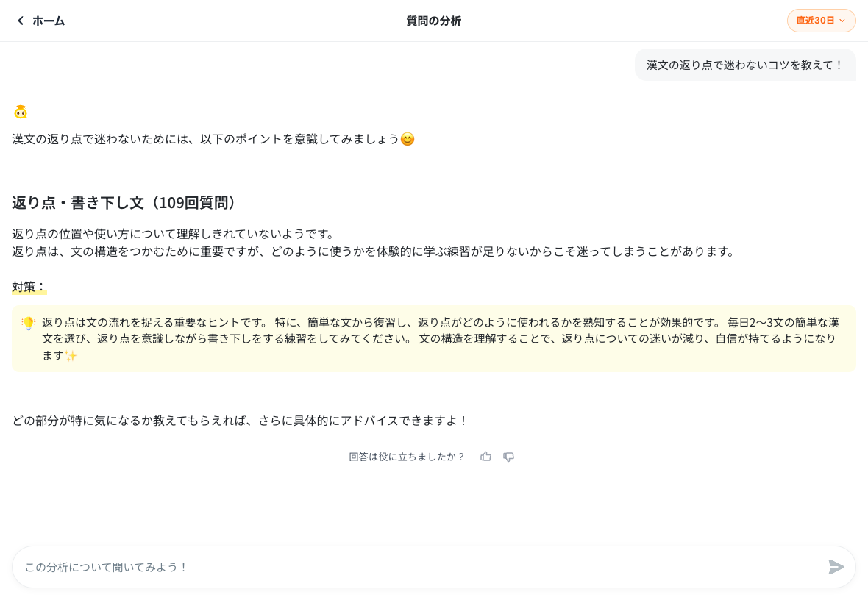The width and height of the screenshot is (868, 603).
Task: Click intro line 漢文の返り点で迷わないためには
Action: coord(213,139)
